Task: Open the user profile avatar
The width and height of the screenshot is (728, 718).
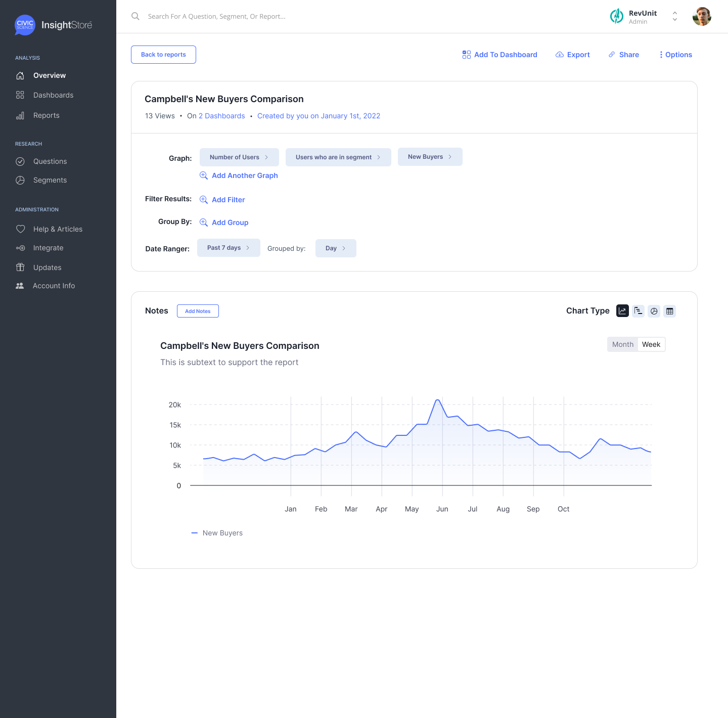Action: pos(702,17)
